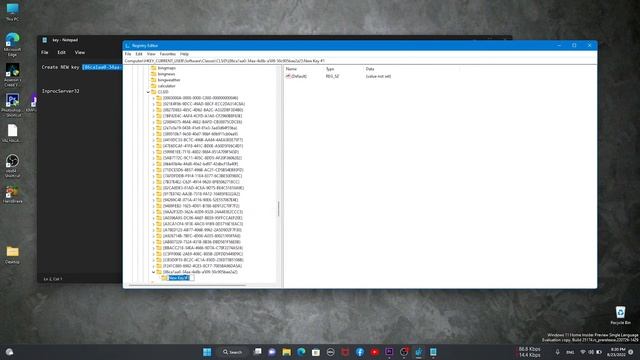This screenshot has height=360, width=640.
Task: Open Microsoft Edge on the taskbar
Action: click(301, 352)
